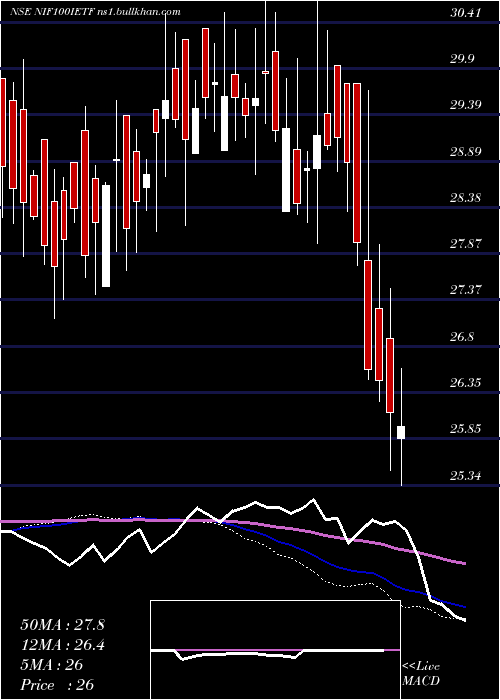Click the NSE NIF100IETF chart title

95,12
